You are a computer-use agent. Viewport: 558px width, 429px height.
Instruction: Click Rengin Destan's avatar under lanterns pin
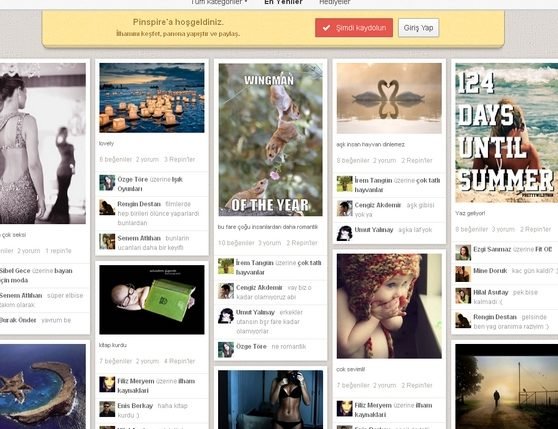(x=107, y=207)
